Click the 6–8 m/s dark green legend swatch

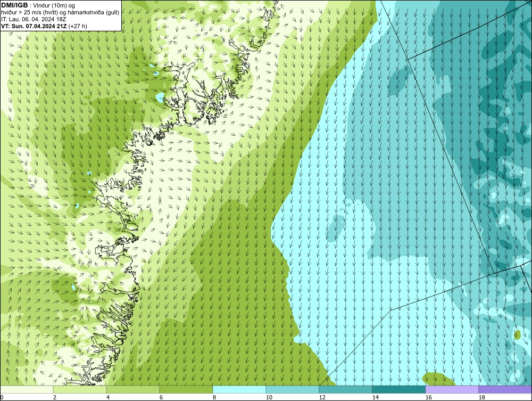click(186, 389)
